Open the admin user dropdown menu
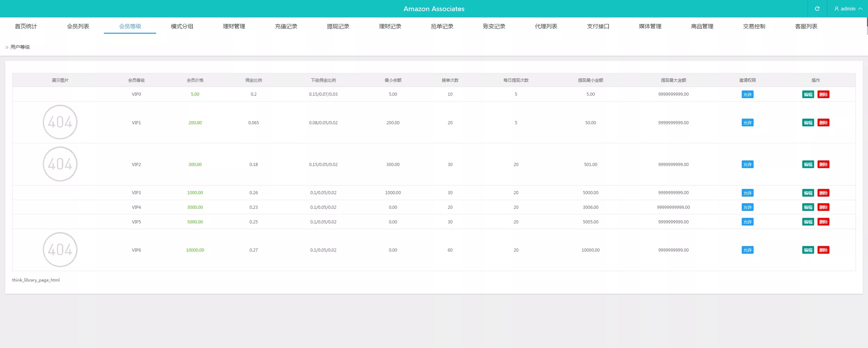 848,9
